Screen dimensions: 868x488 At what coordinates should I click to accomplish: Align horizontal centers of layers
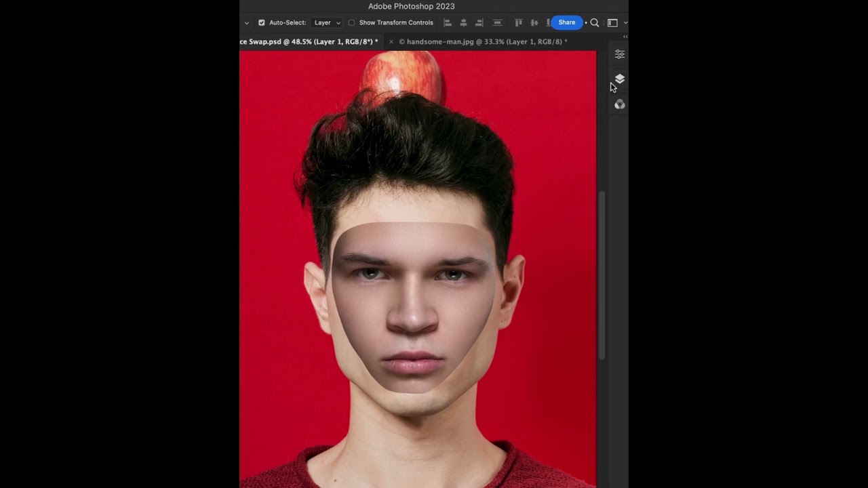463,23
